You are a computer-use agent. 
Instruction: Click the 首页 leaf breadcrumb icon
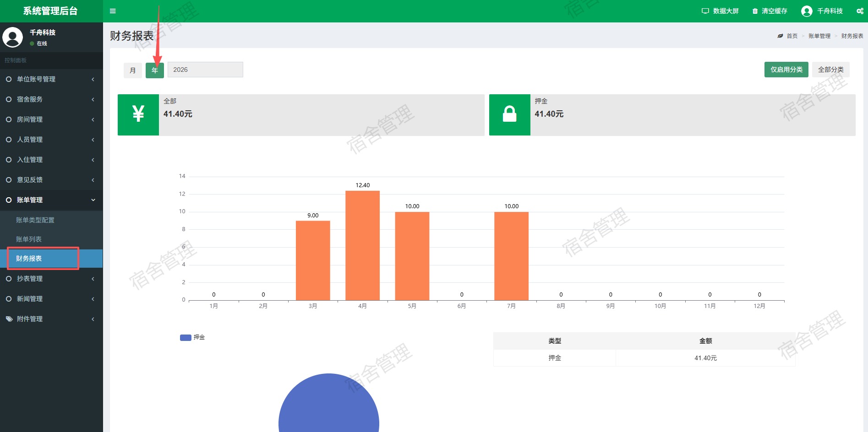[x=780, y=36]
